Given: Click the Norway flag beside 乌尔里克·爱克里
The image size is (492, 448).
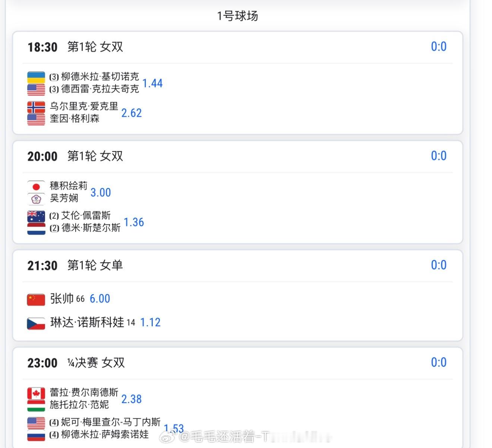Looking at the screenshot, I should [x=35, y=106].
